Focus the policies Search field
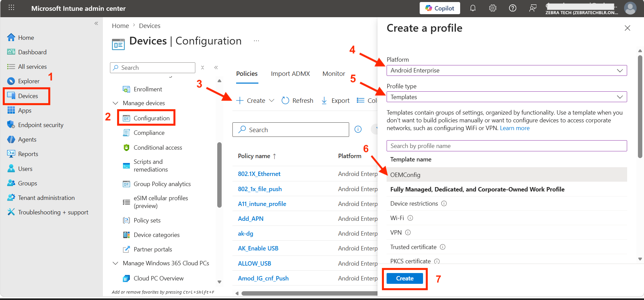Viewport: 644px width, 300px height. [290, 130]
